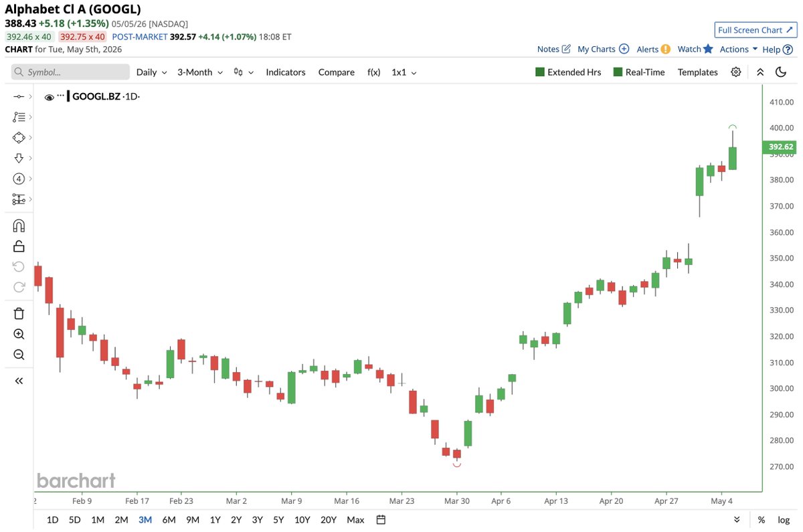Select the trend line drawing tool
The width and height of the screenshot is (803, 532).
[19, 97]
